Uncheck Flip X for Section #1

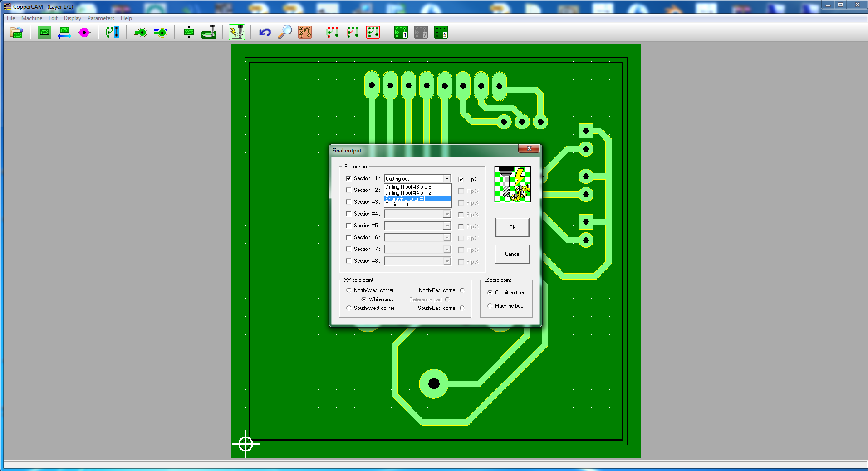click(461, 179)
